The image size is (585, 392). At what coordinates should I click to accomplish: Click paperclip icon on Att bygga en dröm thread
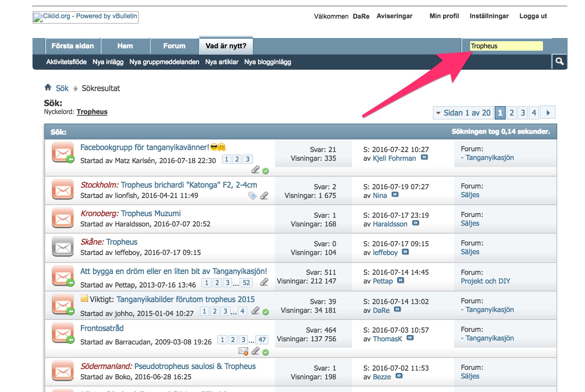point(264,282)
